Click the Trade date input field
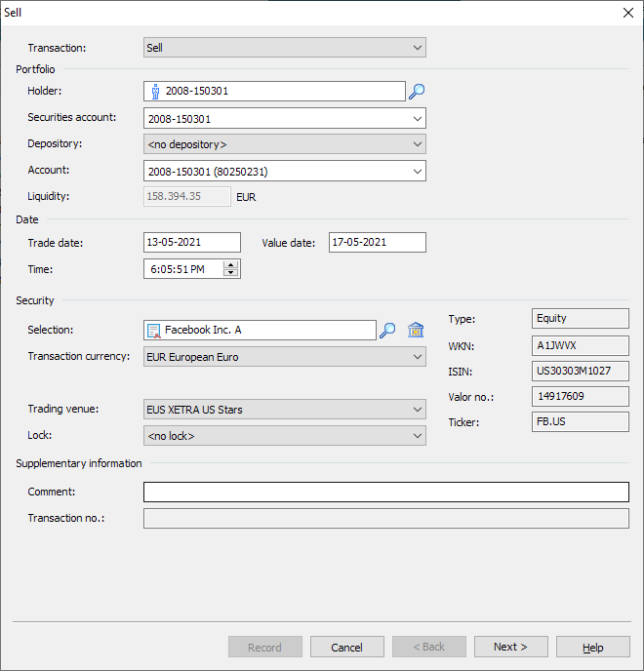The height and width of the screenshot is (671, 644). tap(191, 243)
